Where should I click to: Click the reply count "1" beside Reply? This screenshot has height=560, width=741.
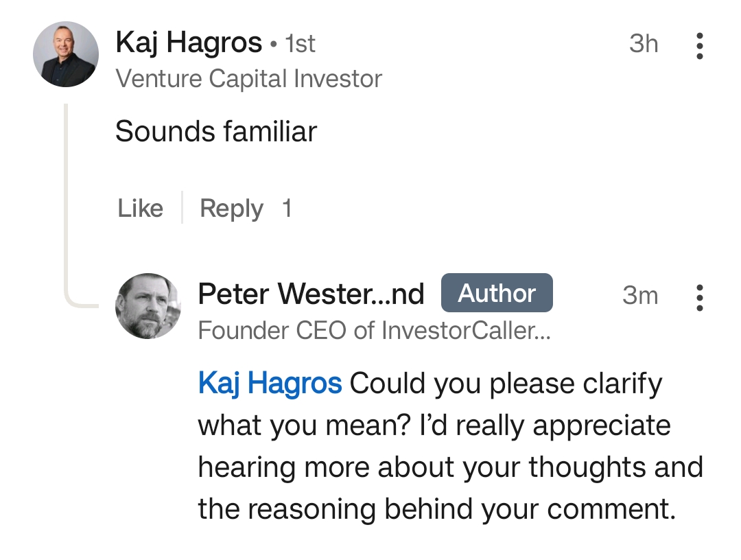[287, 208]
